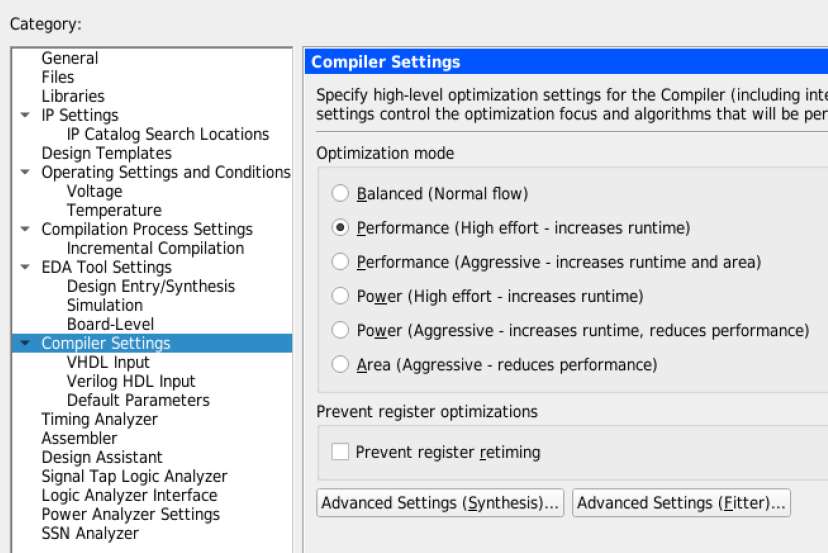Image resolution: width=828 pixels, height=553 pixels.
Task: Open Power Analyzer Settings category
Action: click(130, 514)
